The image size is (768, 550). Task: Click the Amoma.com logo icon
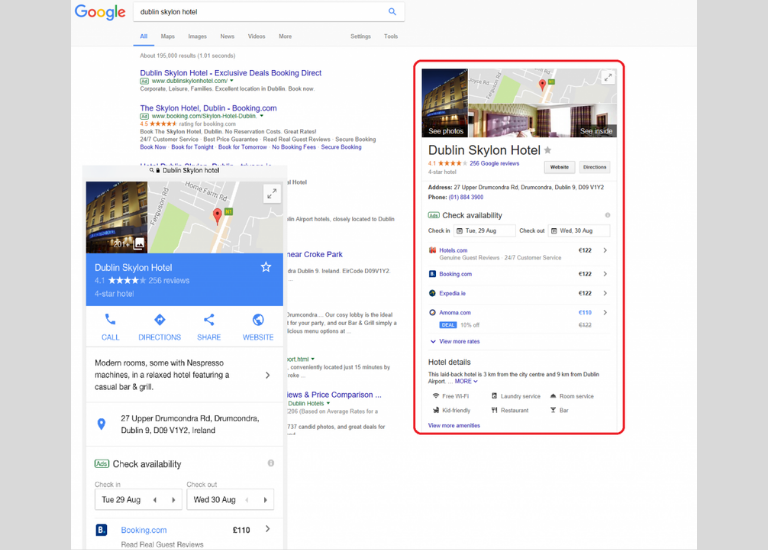click(432, 312)
